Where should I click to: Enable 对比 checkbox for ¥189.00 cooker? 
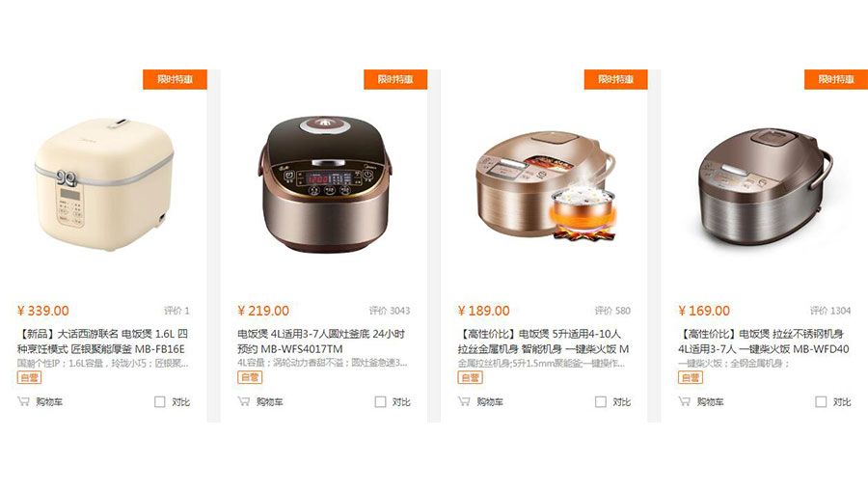coord(601,401)
